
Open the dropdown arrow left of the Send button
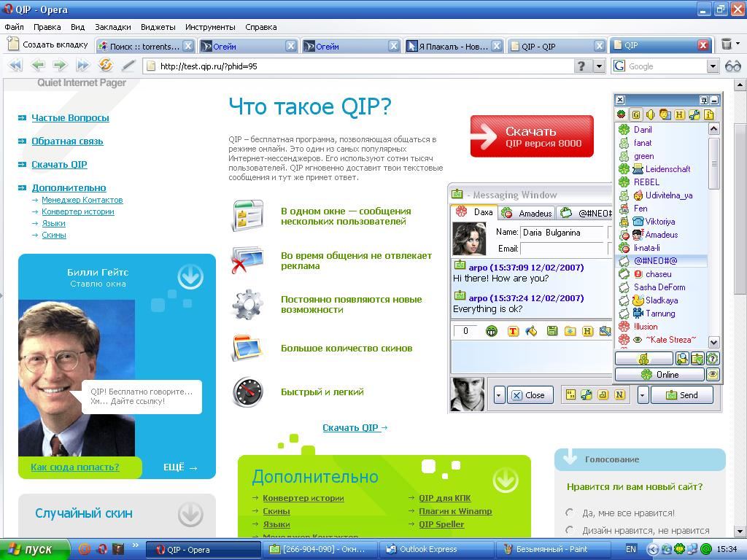[643, 395]
